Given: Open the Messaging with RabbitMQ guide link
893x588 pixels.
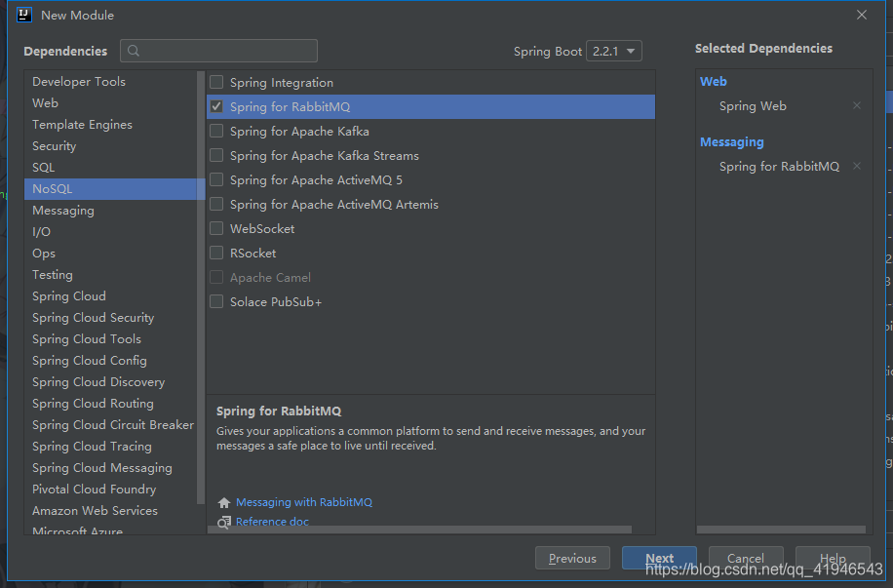Looking at the screenshot, I should pyautogui.click(x=304, y=502).
